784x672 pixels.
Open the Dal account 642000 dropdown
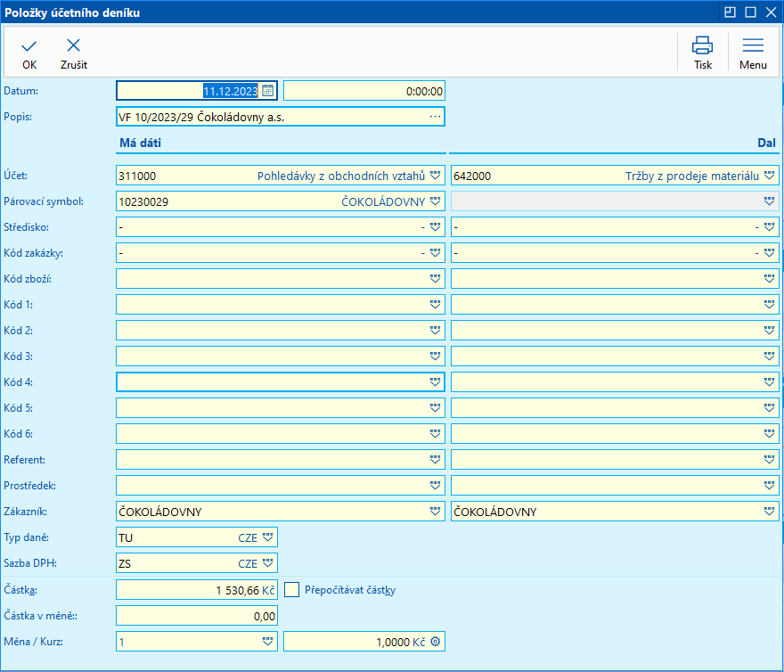click(770, 176)
